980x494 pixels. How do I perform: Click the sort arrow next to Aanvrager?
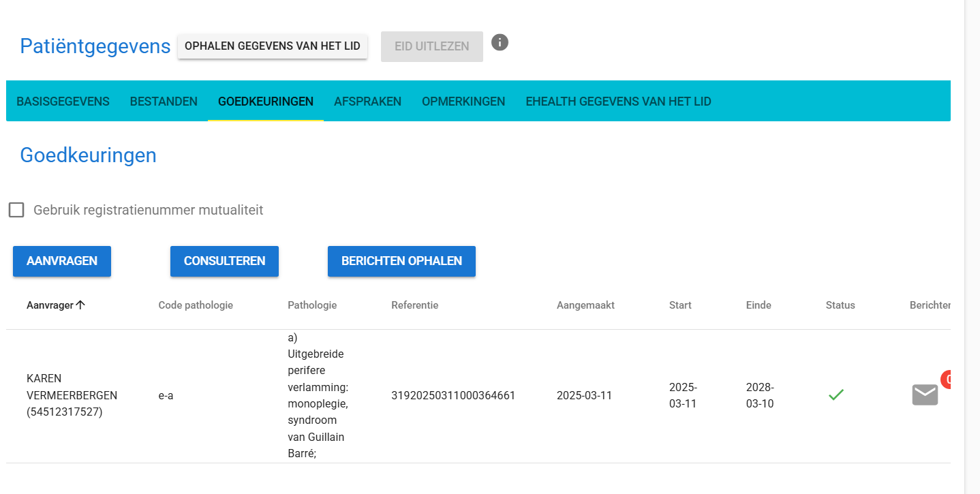pyautogui.click(x=81, y=305)
